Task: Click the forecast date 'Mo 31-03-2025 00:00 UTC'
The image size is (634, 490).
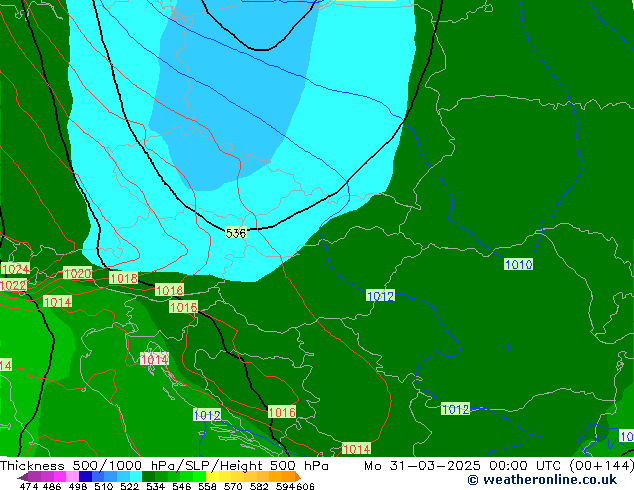Action: pos(463,466)
